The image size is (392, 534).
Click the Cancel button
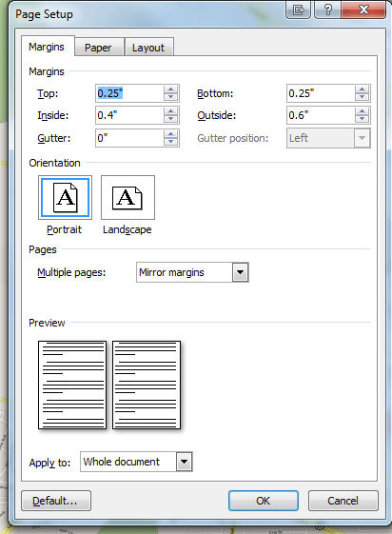click(343, 501)
